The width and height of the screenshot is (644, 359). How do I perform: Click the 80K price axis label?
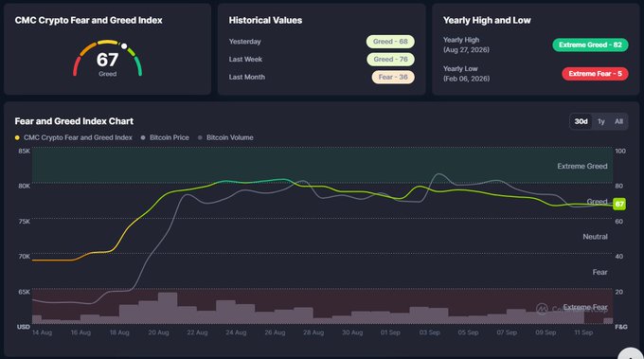point(25,186)
